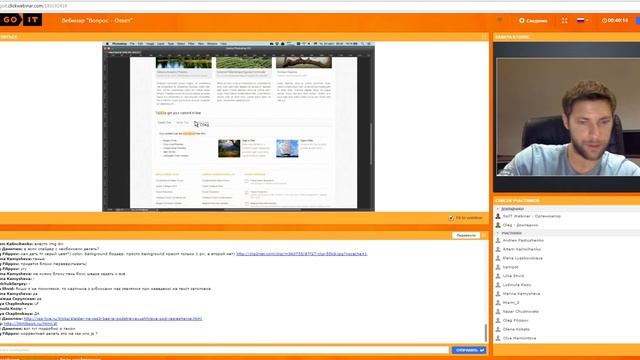Collapse the 'Докладчики' presenters group
The height and width of the screenshot is (360, 640).
click(498, 209)
